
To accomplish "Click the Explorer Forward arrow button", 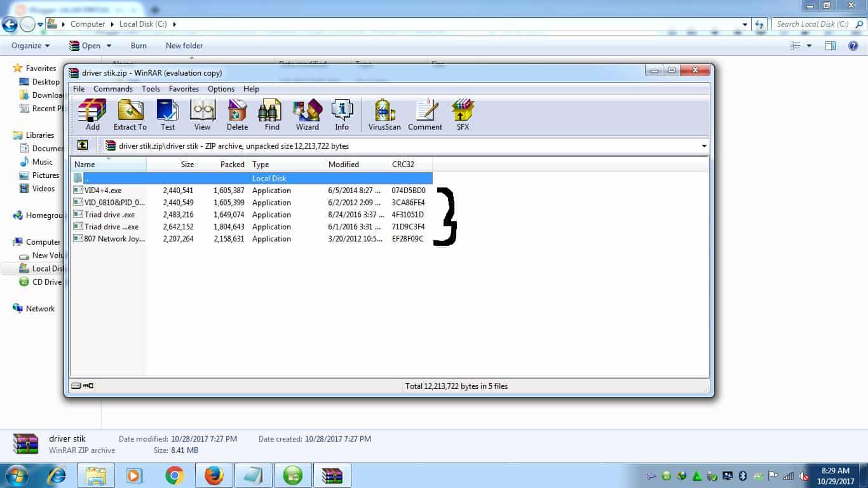I will click(x=27, y=24).
